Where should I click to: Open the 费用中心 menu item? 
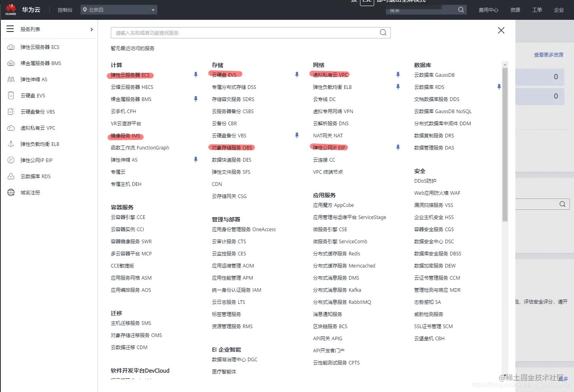[x=488, y=10]
